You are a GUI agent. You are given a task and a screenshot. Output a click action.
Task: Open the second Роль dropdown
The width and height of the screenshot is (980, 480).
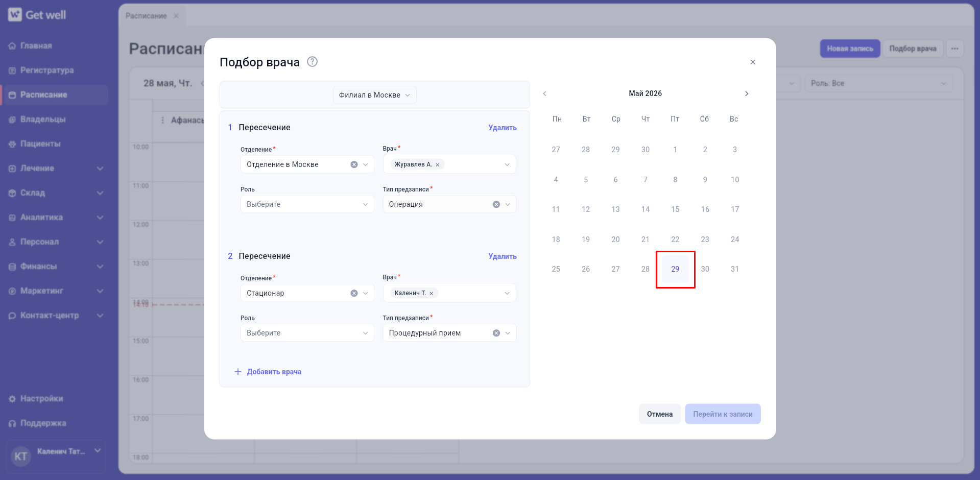click(307, 333)
